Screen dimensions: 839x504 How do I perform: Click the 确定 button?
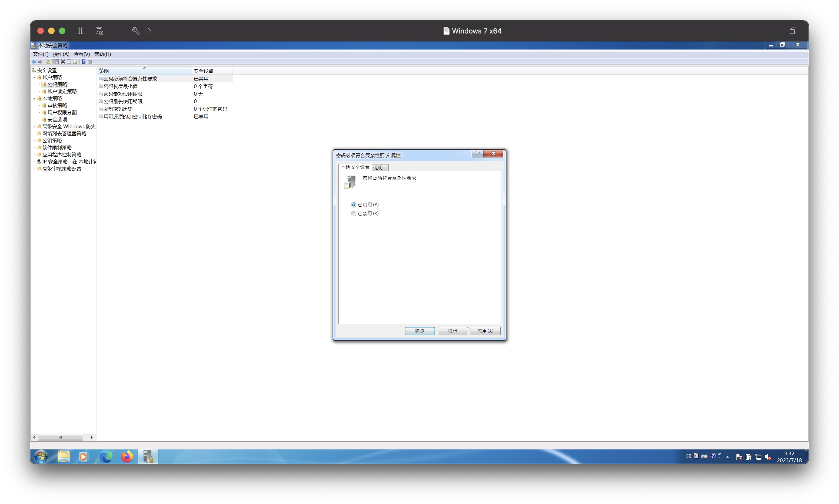pos(419,331)
